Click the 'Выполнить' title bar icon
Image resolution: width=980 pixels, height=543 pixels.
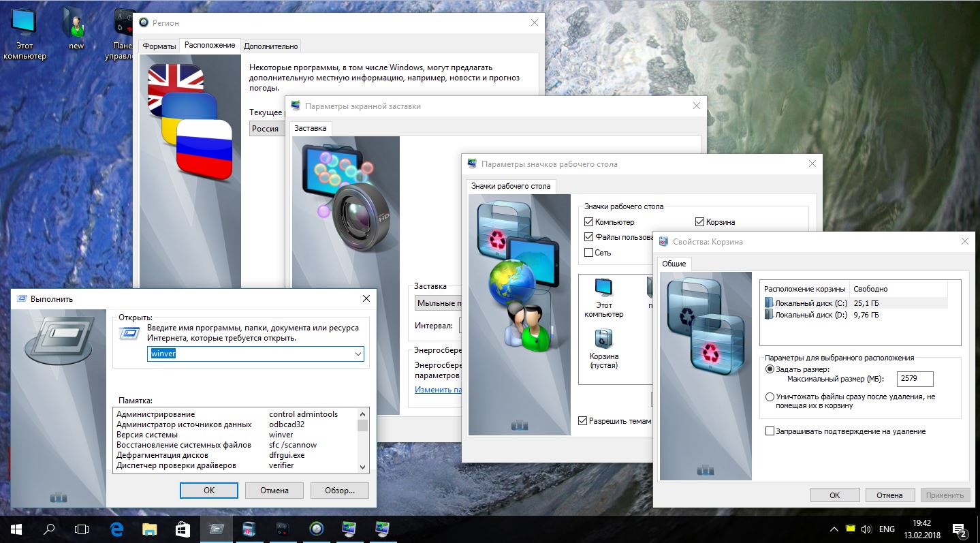[x=22, y=298]
